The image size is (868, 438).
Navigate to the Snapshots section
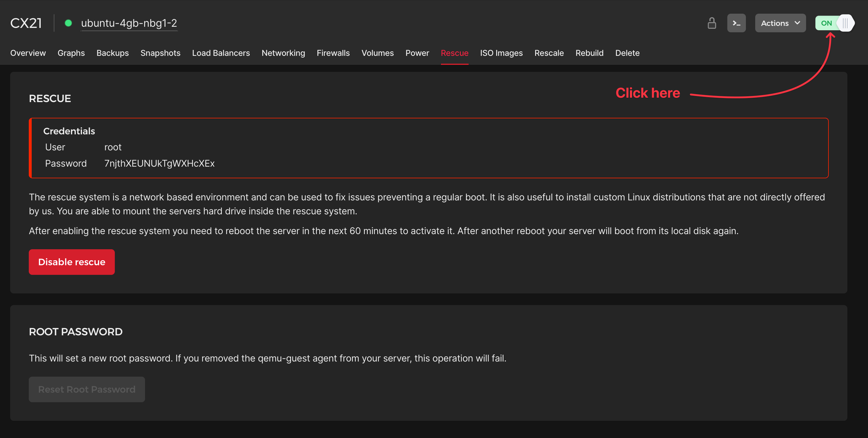pyautogui.click(x=160, y=53)
